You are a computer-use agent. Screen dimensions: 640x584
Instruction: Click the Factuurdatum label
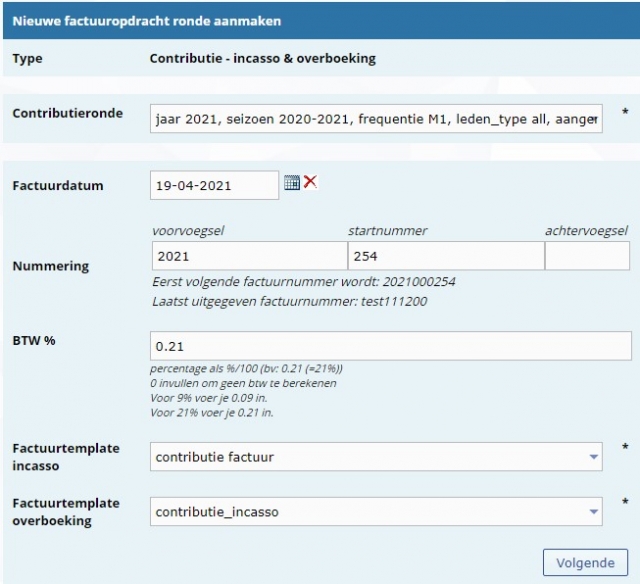point(57,185)
